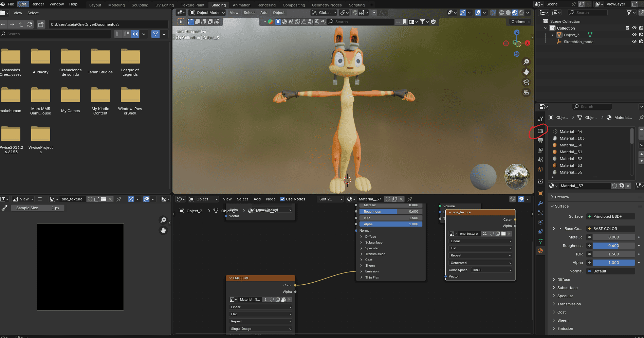Open the Output properties tab

[x=540, y=141]
